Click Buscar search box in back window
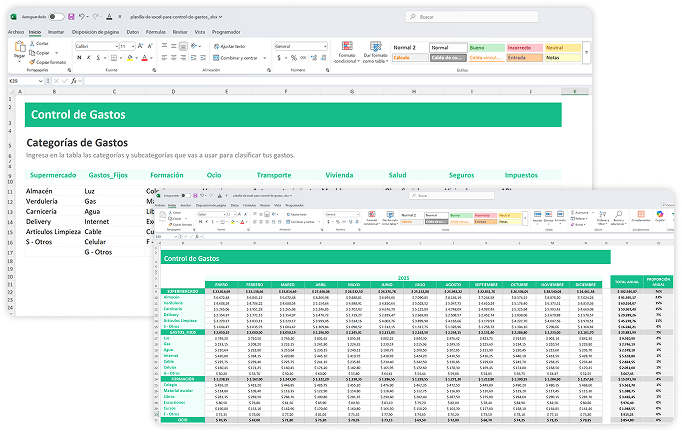Image resolution: width=682 pixels, height=432 pixels. point(472,17)
